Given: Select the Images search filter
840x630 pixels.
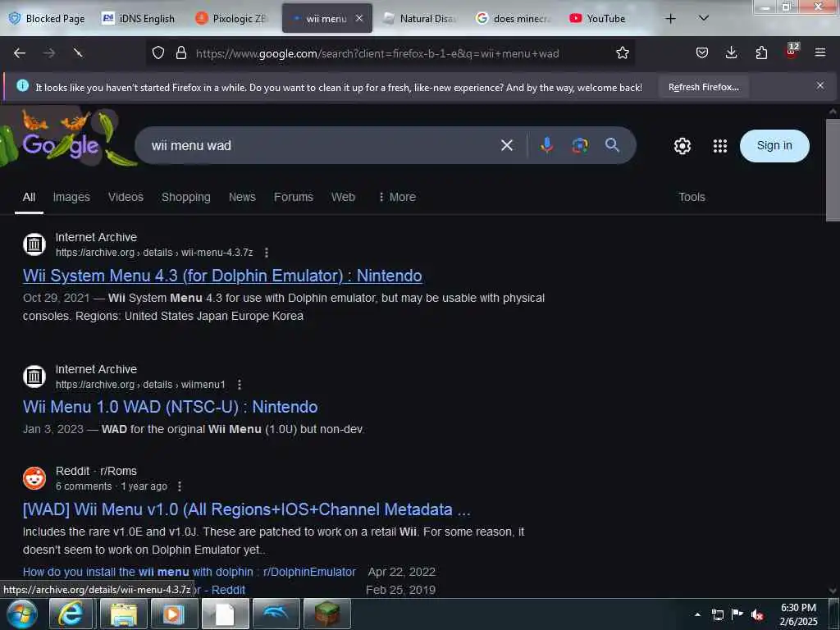Looking at the screenshot, I should tap(71, 197).
